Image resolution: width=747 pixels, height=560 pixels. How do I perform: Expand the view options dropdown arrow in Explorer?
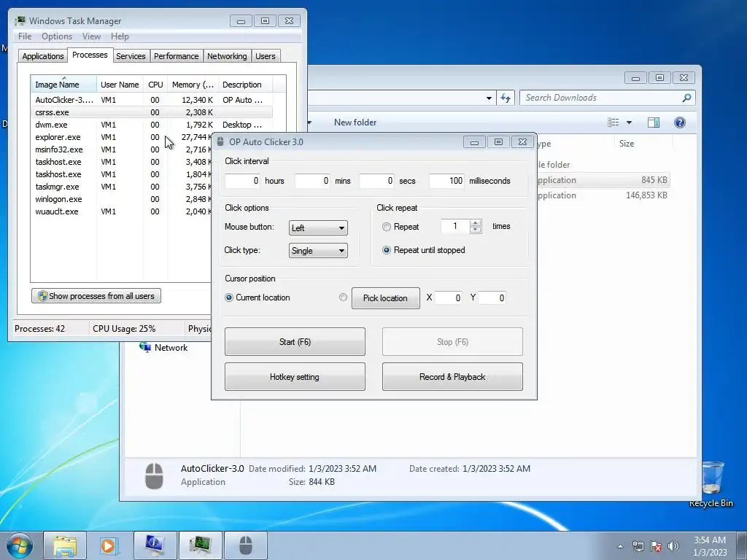629,122
